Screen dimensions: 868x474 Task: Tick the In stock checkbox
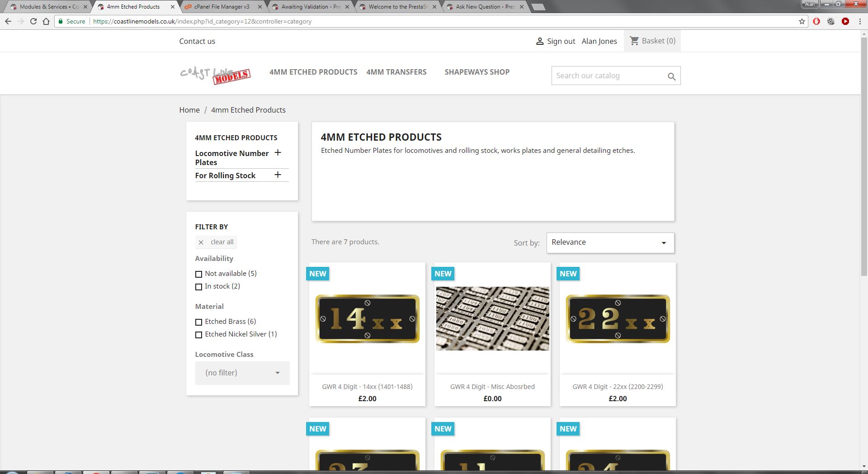pyautogui.click(x=198, y=287)
